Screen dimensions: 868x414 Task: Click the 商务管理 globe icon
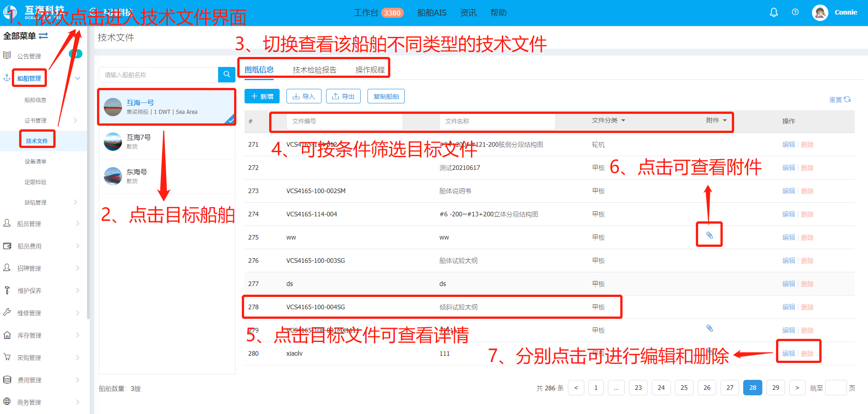pos(7,402)
